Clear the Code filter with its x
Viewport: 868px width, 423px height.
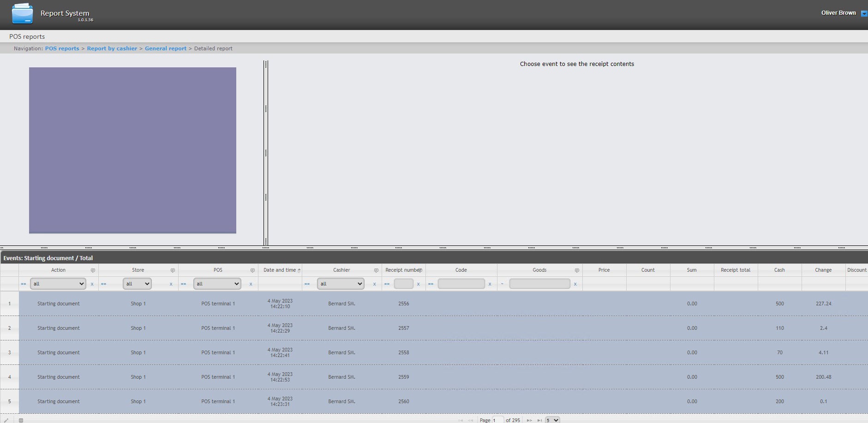[490, 284]
